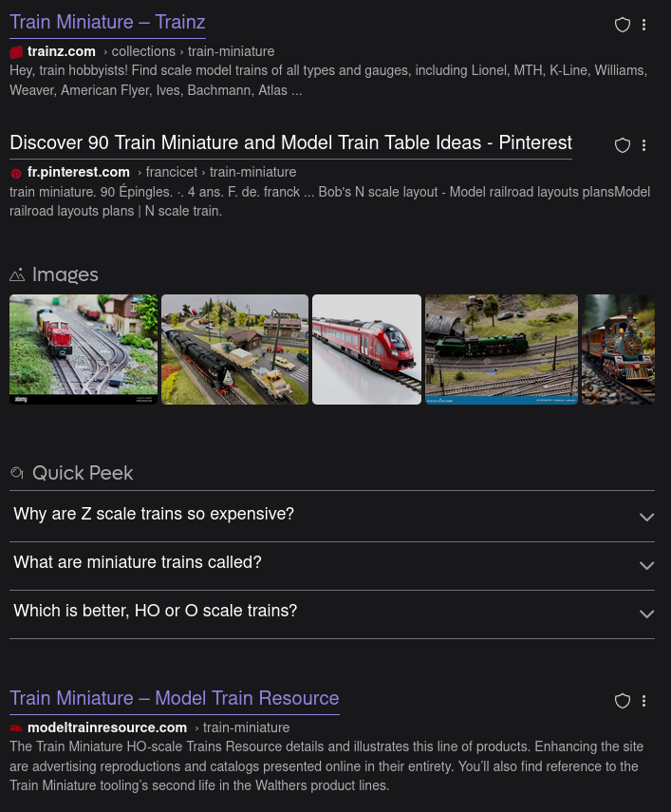Open the Pinterest "Discover 90 Train Miniature" link
Viewport: 671px width, 812px height.
point(290,142)
